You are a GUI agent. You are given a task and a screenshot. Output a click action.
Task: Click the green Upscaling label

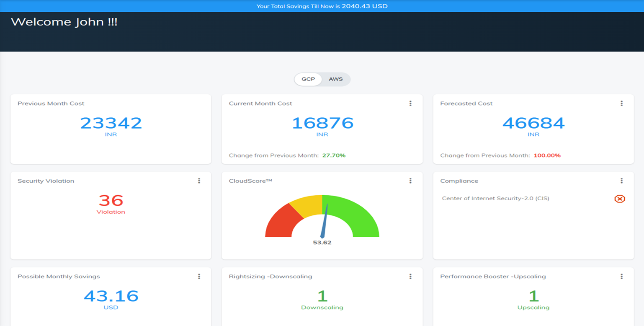pyautogui.click(x=533, y=308)
